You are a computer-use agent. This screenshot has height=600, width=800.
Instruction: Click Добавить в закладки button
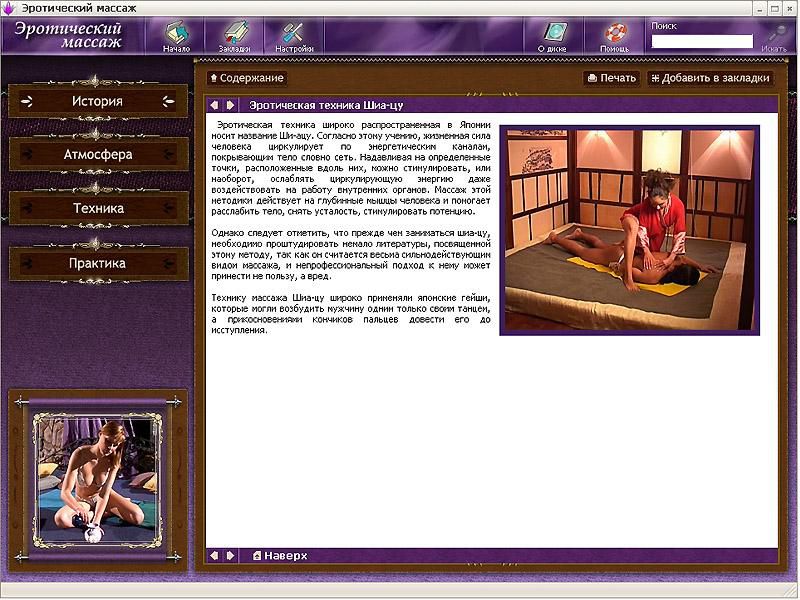point(710,78)
